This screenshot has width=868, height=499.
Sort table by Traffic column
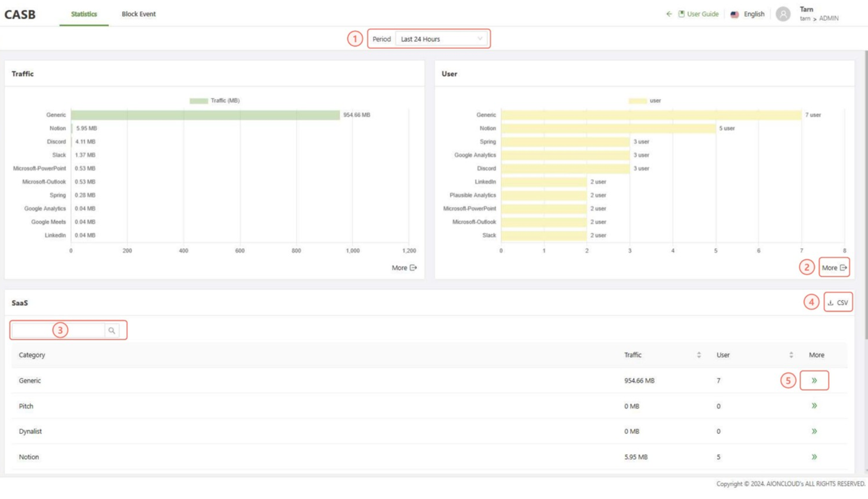point(699,355)
